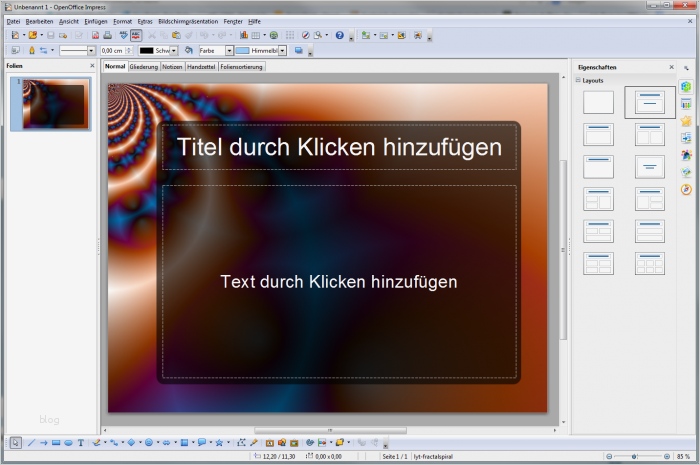
Task: Open Master Pages deck in sidebar
Action: click(686, 104)
